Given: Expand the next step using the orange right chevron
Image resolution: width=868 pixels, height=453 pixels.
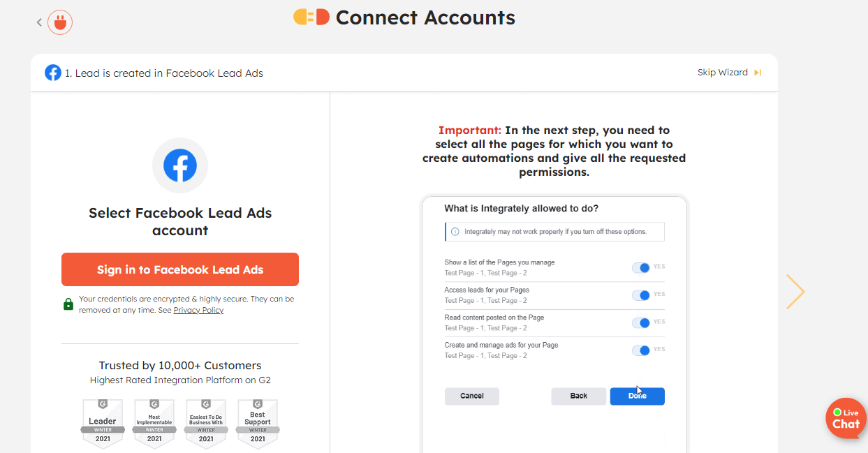Looking at the screenshot, I should tap(795, 291).
